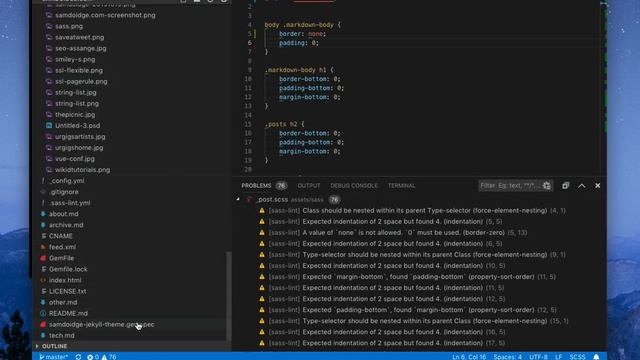The height and width of the screenshot is (360, 640).
Task: Click the '.posts h2 {' selector on line 15
Action: pyautogui.click(x=284, y=124)
